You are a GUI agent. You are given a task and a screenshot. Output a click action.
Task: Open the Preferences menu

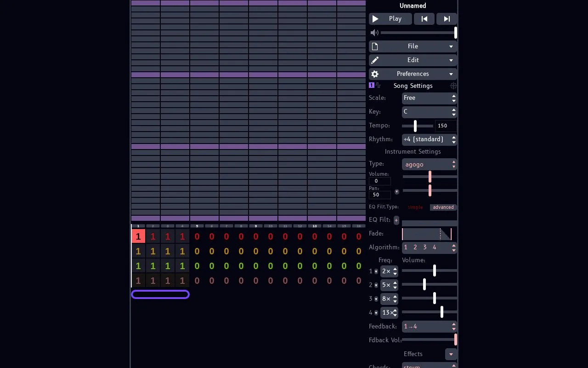413,74
